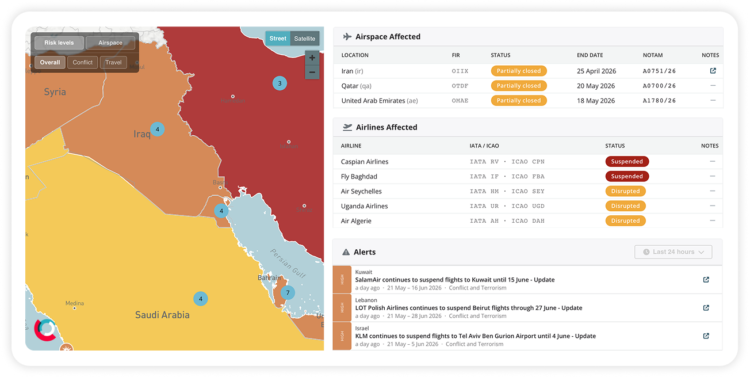Click the United Arab Emirates (ae) location cell
The height and width of the screenshot is (377, 750).
click(x=379, y=100)
